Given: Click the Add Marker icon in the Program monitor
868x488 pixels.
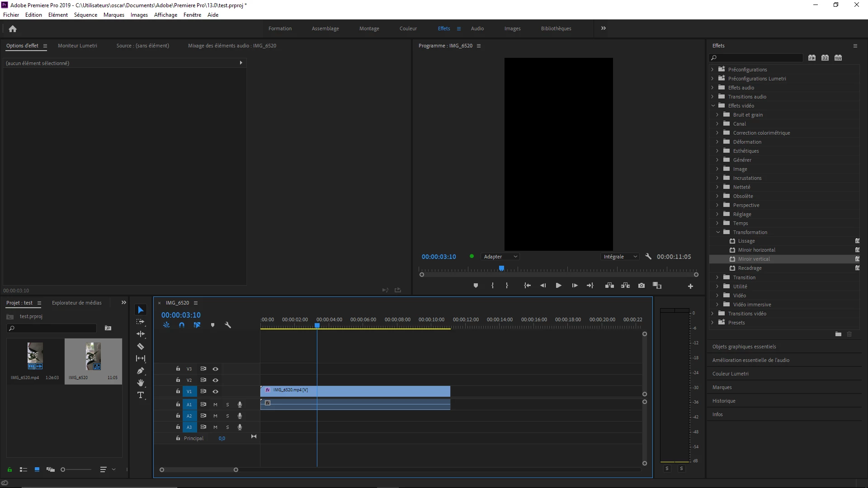Looking at the screenshot, I should tap(476, 286).
